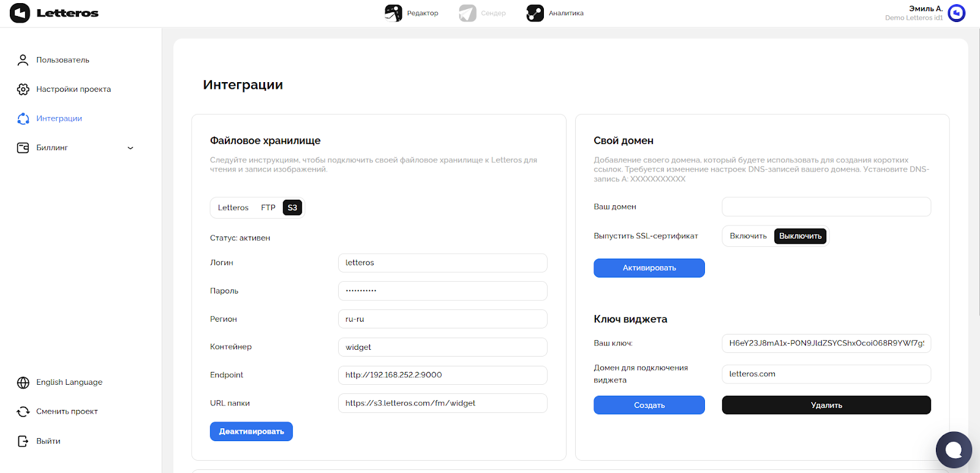This screenshot has width=980, height=473.
Task: Click the globe language icon
Action: 23,382
